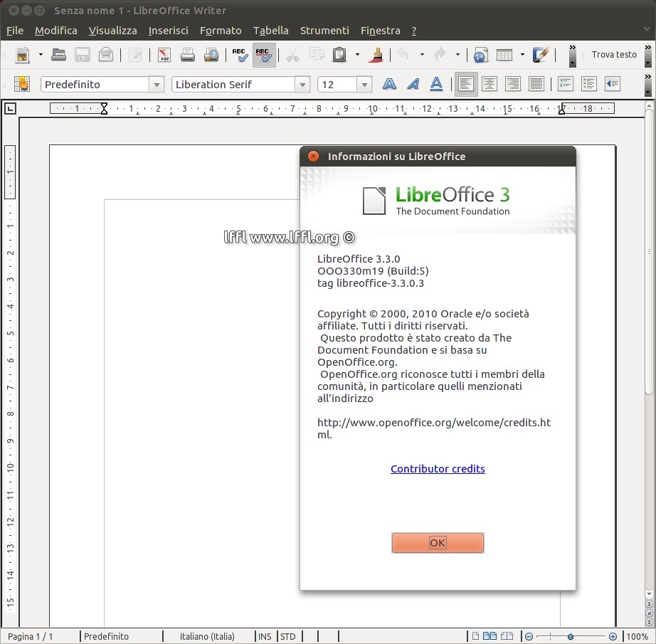This screenshot has height=644, width=656.
Task: Toggle Numbering list
Action: [565, 84]
